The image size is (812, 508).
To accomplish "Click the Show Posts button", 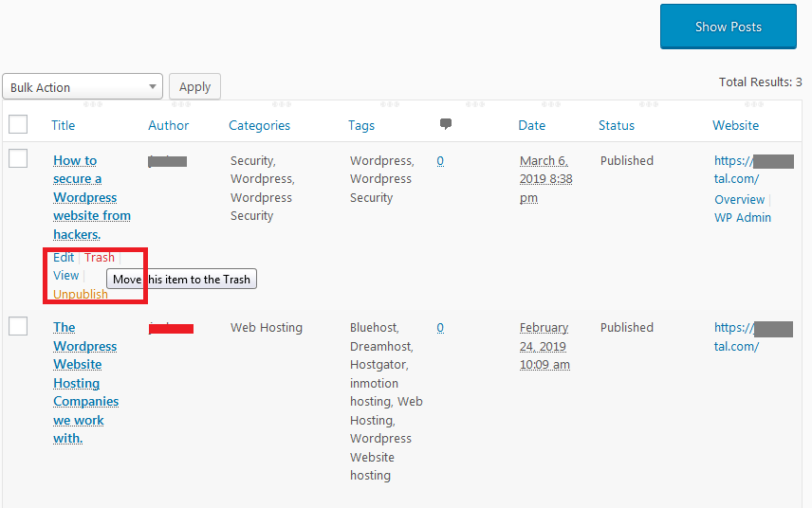I will (x=728, y=27).
